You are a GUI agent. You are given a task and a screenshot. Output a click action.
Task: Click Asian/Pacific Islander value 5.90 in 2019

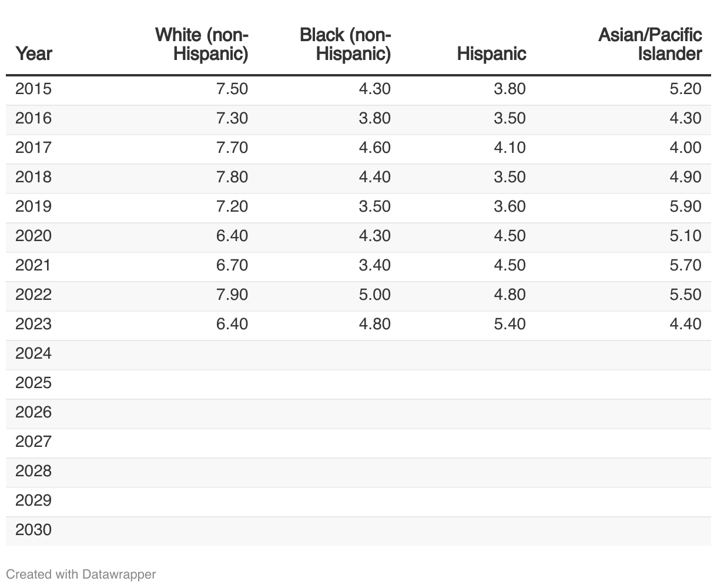[x=685, y=206]
